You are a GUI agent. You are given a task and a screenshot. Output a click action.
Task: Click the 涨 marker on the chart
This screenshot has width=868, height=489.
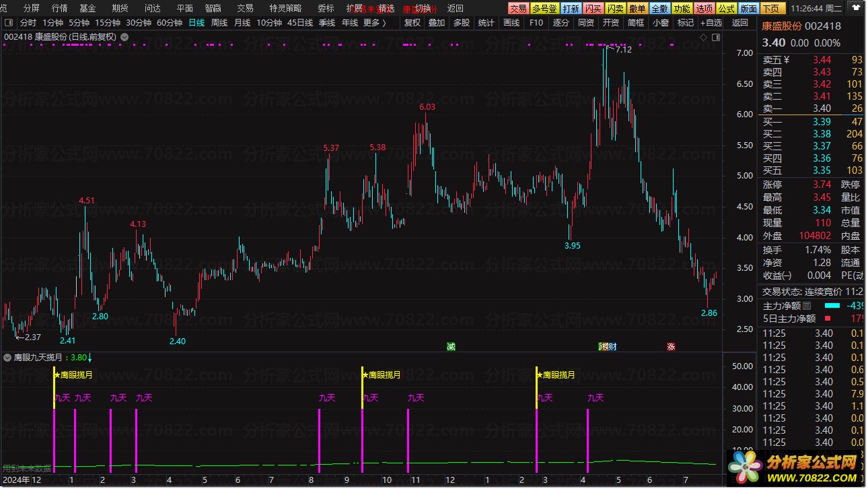click(x=671, y=347)
